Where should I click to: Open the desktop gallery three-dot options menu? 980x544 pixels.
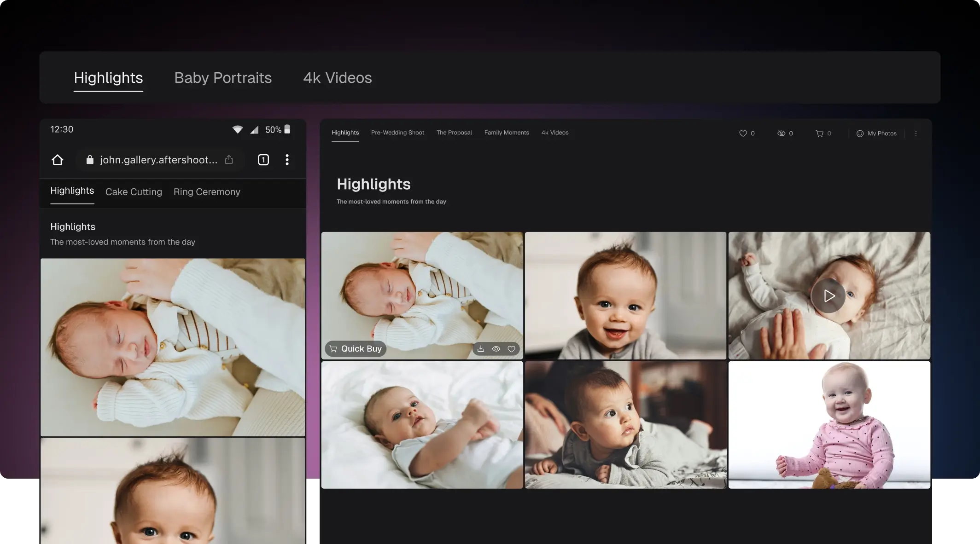(916, 133)
